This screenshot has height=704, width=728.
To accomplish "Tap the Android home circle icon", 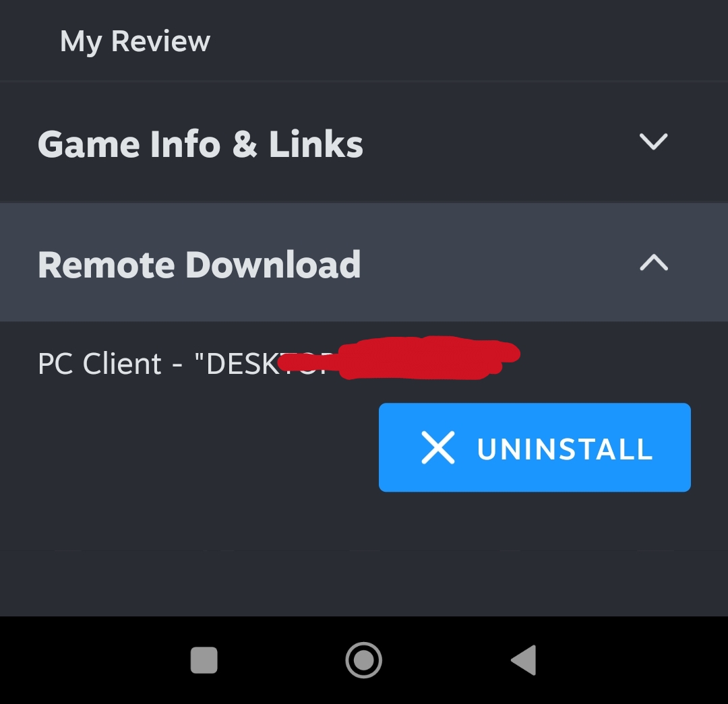I will click(363, 660).
